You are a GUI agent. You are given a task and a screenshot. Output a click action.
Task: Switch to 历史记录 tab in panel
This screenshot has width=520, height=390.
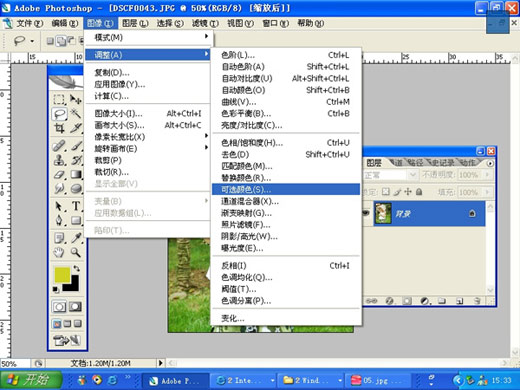tap(443, 163)
